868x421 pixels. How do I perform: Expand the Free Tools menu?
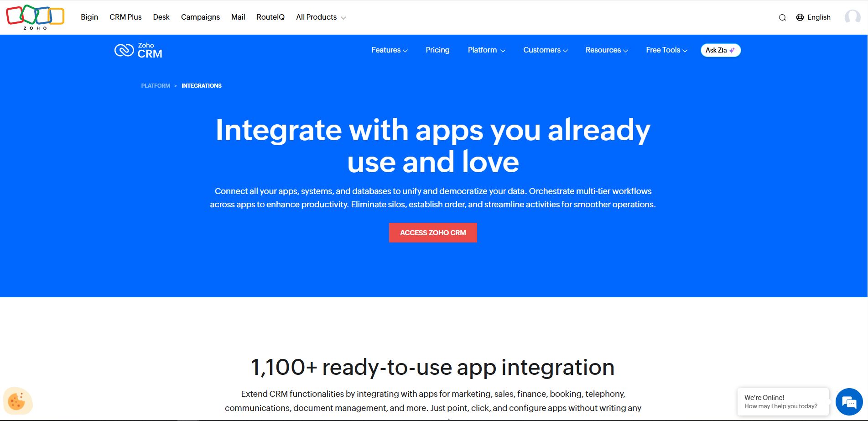coord(666,50)
